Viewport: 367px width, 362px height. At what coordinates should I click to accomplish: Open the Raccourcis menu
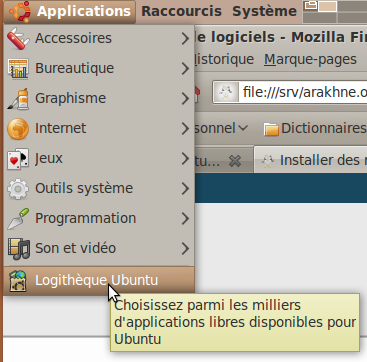181,11
